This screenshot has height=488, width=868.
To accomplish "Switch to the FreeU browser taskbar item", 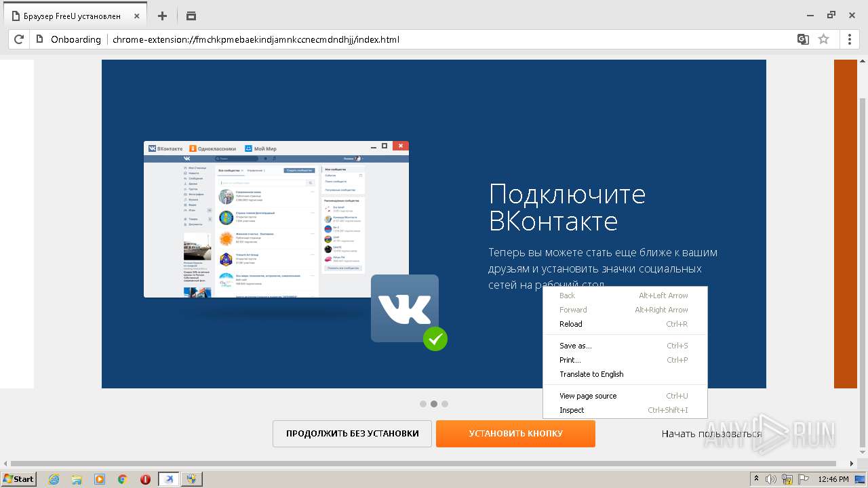I will tap(169, 479).
